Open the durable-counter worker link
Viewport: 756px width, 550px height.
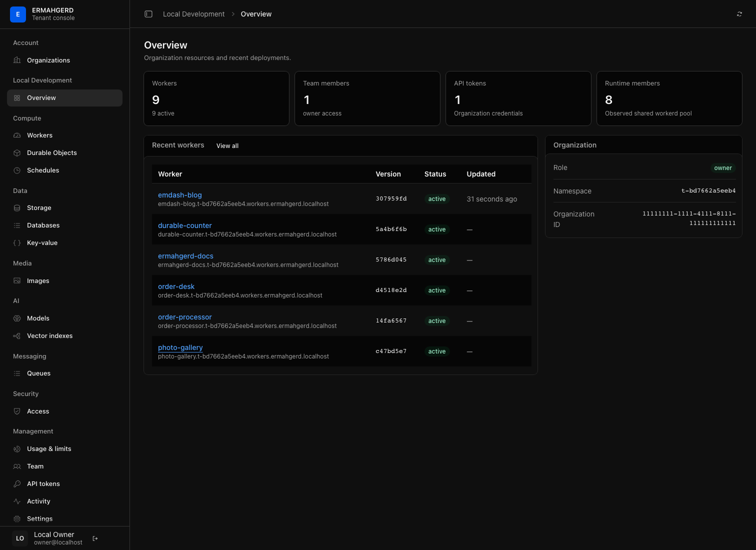pyautogui.click(x=185, y=225)
